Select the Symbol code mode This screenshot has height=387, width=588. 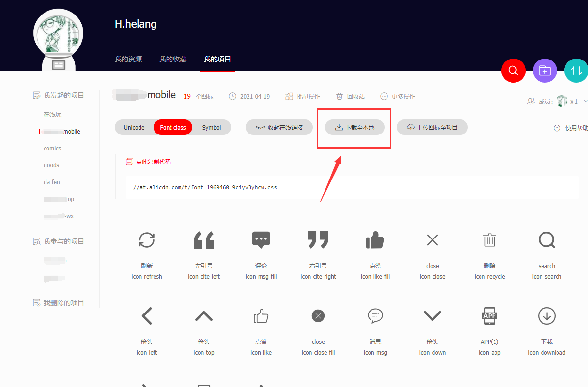[x=211, y=127]
